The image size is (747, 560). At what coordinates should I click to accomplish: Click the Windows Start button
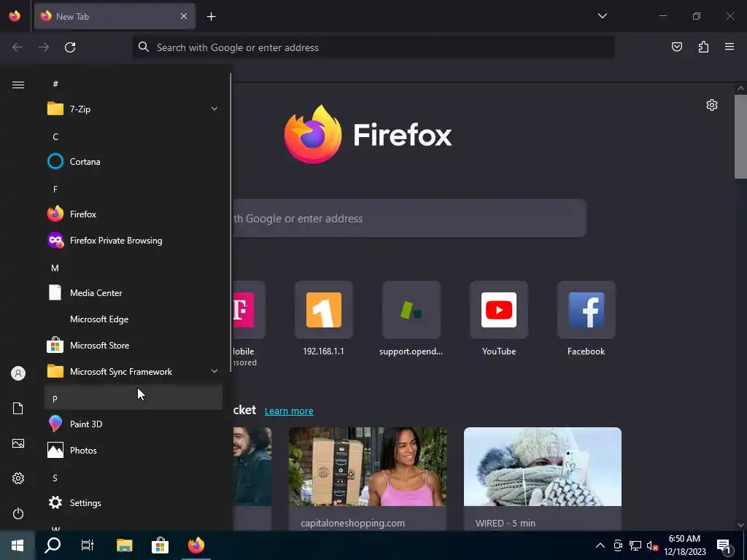pyautogui.click(x=18, y=545)
